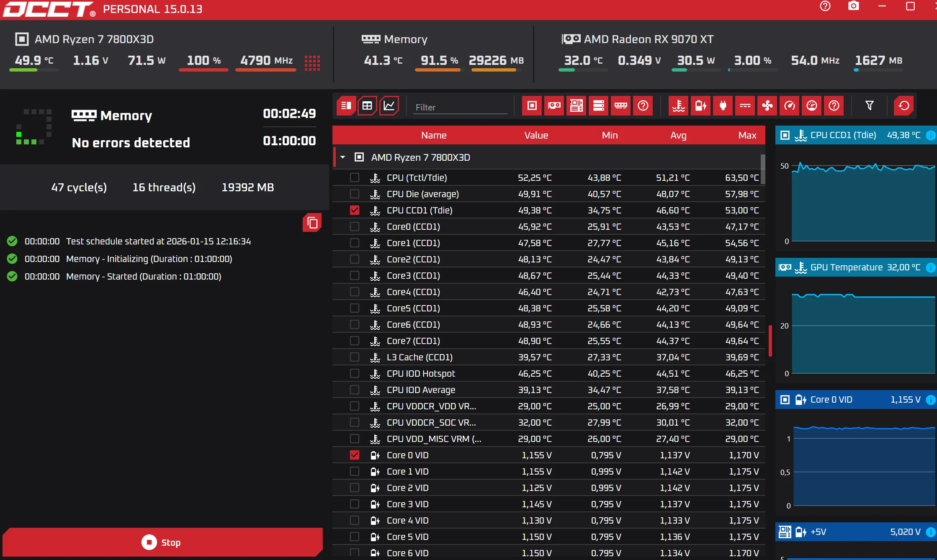Toggle the GPU hardware filter icon

click(554, 105)
